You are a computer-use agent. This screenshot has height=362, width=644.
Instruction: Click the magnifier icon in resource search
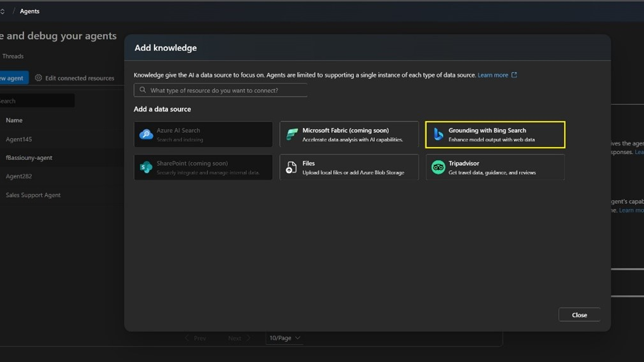(x=143, y=90)
